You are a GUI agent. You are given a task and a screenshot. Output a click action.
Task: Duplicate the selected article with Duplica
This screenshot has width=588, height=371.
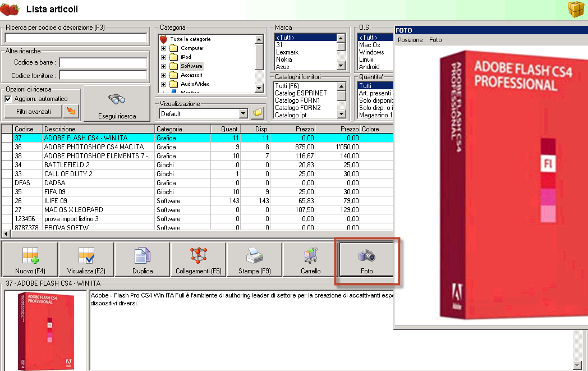point(143,259)
